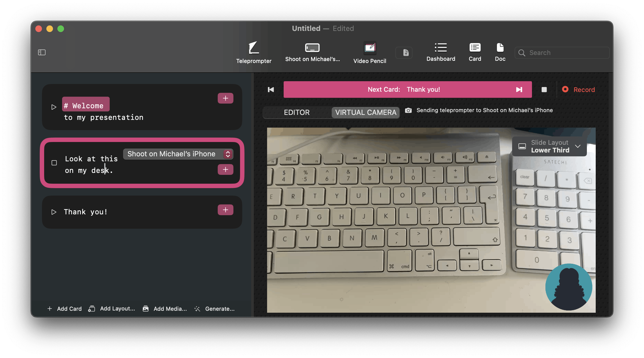Skip to next card using forward icon
The width and height of the screenshot is (644, 358).
tap(520, 89)
